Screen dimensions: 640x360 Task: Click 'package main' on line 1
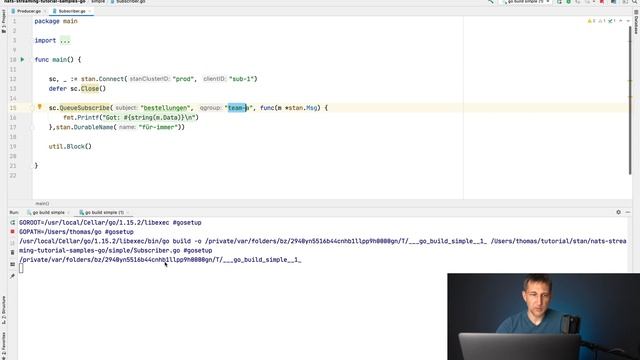point(56,21)
